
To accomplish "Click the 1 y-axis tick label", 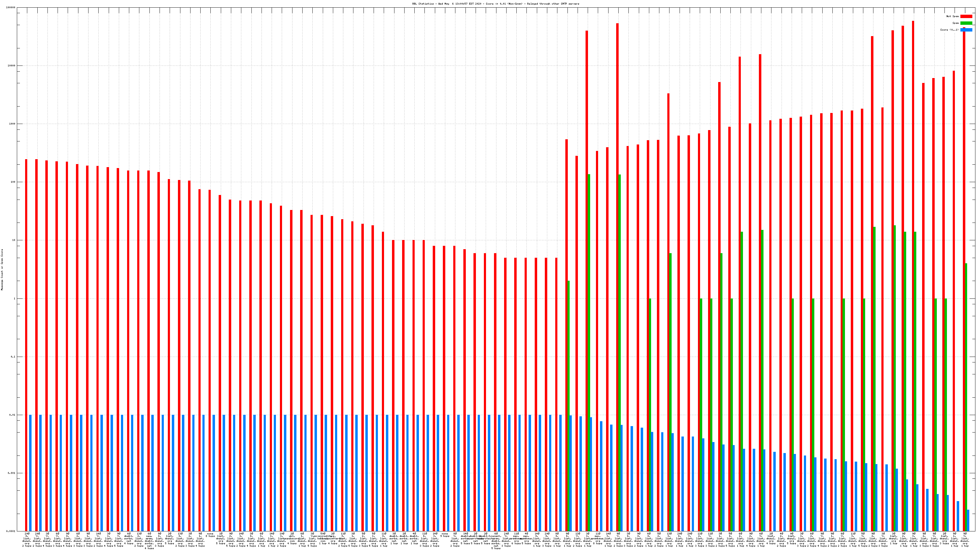I will [x=14, y=298].
